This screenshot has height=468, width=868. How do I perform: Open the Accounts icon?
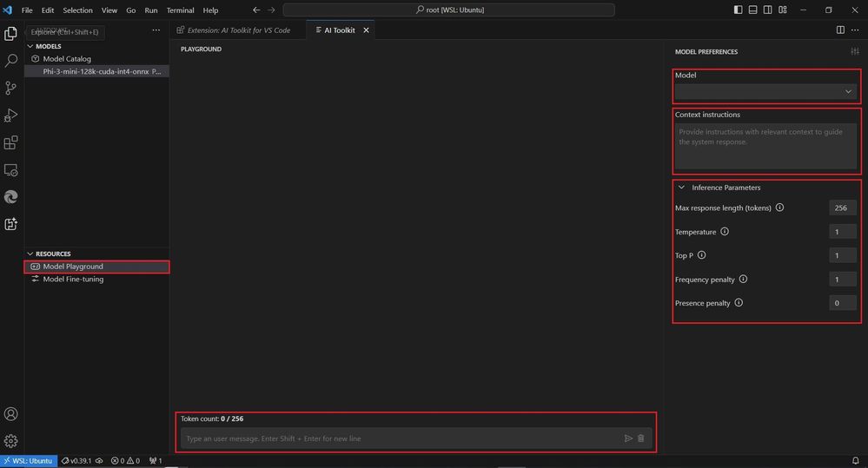(10, 414)
